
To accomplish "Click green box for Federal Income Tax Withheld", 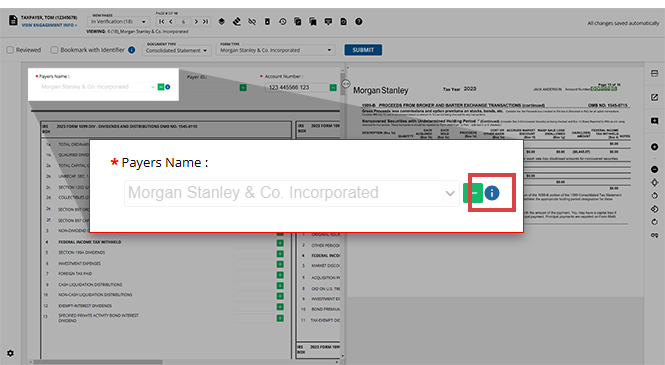I will [x=280, y=243].
